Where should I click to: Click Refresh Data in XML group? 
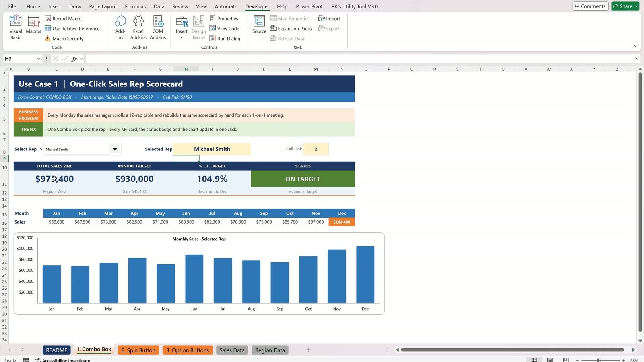(287, 39)
